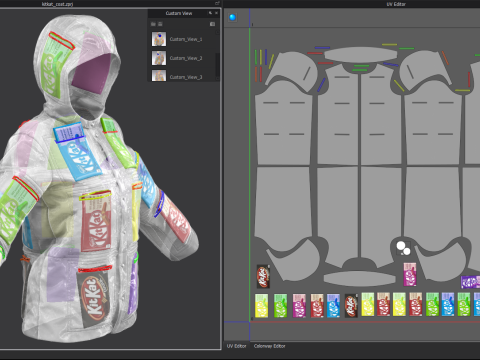Click the list icon beside the folder icon
480x360 pixels.
160,24
